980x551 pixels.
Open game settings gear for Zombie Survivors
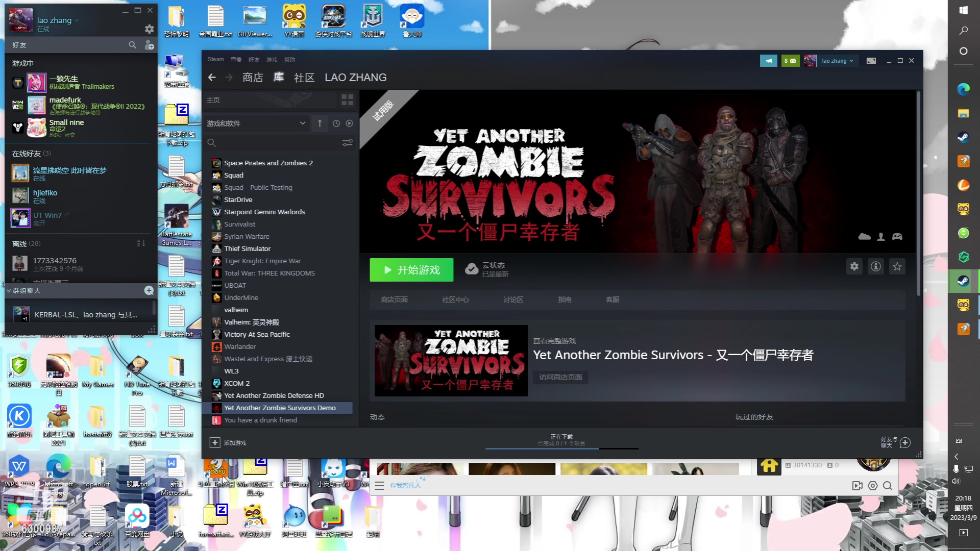pos(854,266)
